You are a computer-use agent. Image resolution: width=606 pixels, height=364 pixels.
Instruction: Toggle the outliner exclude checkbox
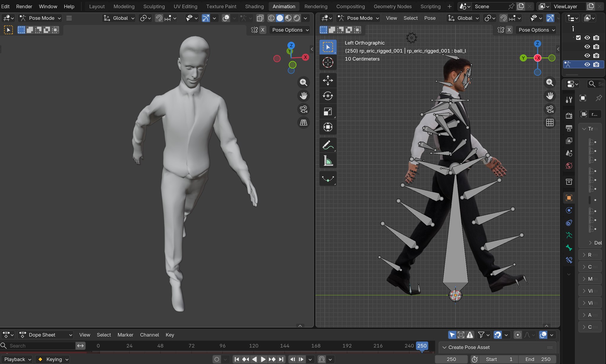click(x=578, y=38)
